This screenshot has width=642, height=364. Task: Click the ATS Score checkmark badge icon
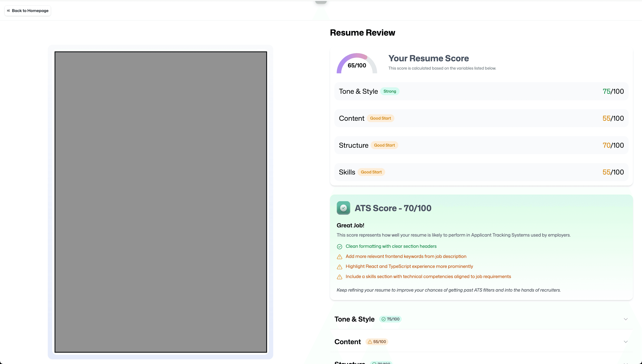343,208
